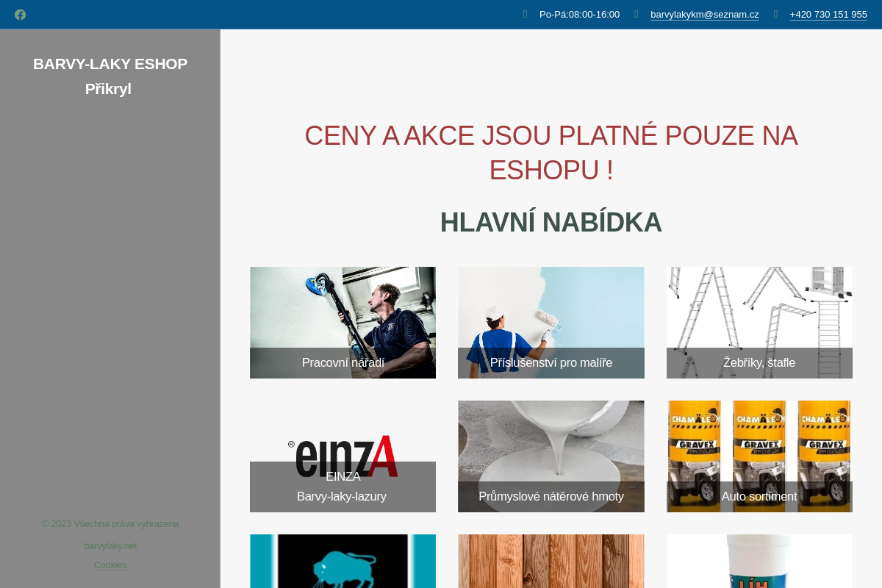This screenshot has height=588, width=882.
Task: Open the Pracovní nářadí category tile
Action: click(x=343, y=322)
